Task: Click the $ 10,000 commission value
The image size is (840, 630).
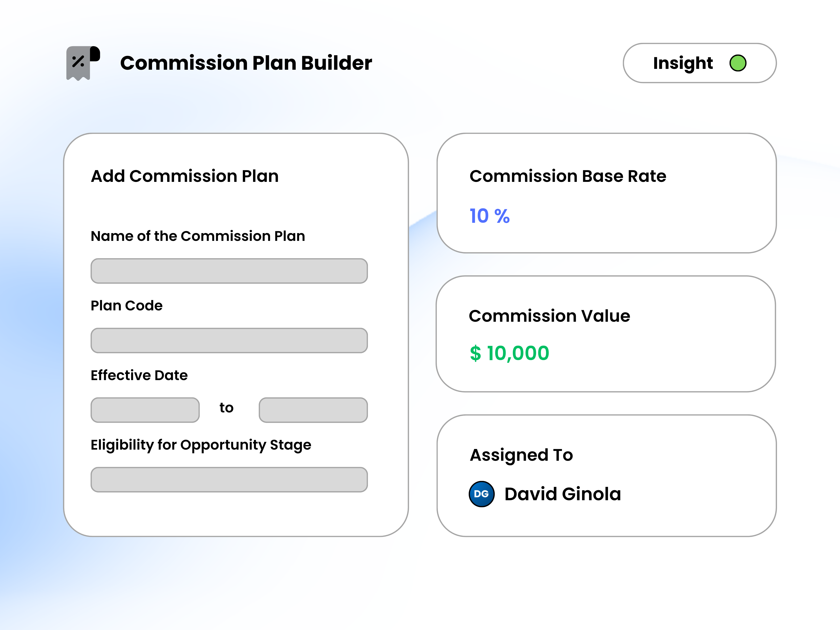Action: [x=509, y=353]
